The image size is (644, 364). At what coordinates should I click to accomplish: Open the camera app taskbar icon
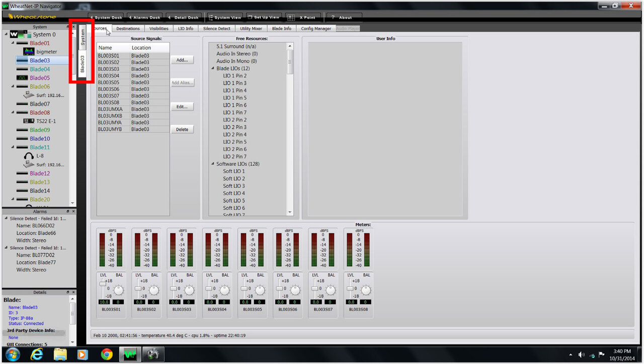153,354
